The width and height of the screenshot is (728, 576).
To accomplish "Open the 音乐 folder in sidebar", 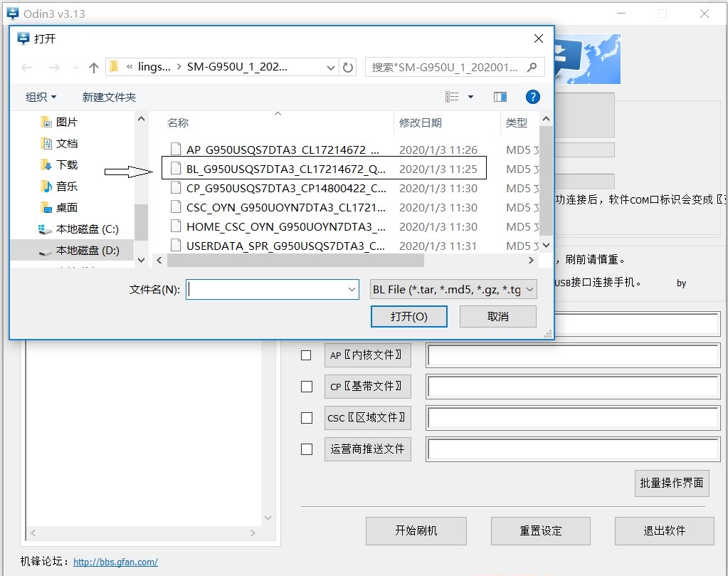I will click(x=59, y=187).
